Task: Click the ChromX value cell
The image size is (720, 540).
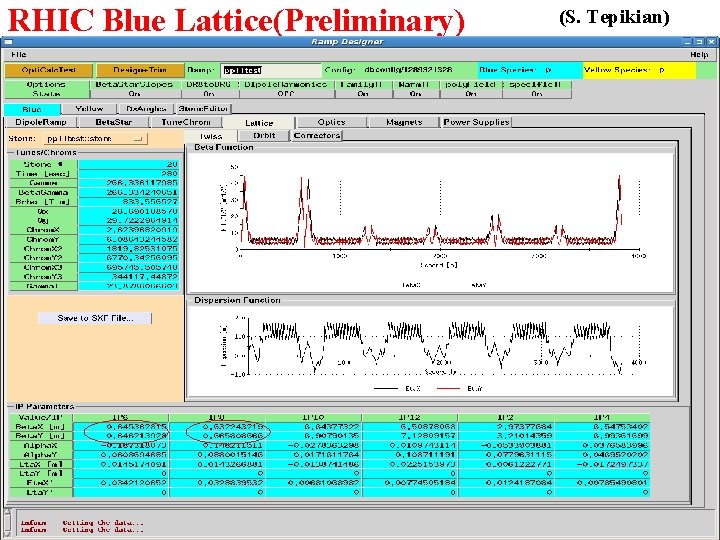Action: 129,230
